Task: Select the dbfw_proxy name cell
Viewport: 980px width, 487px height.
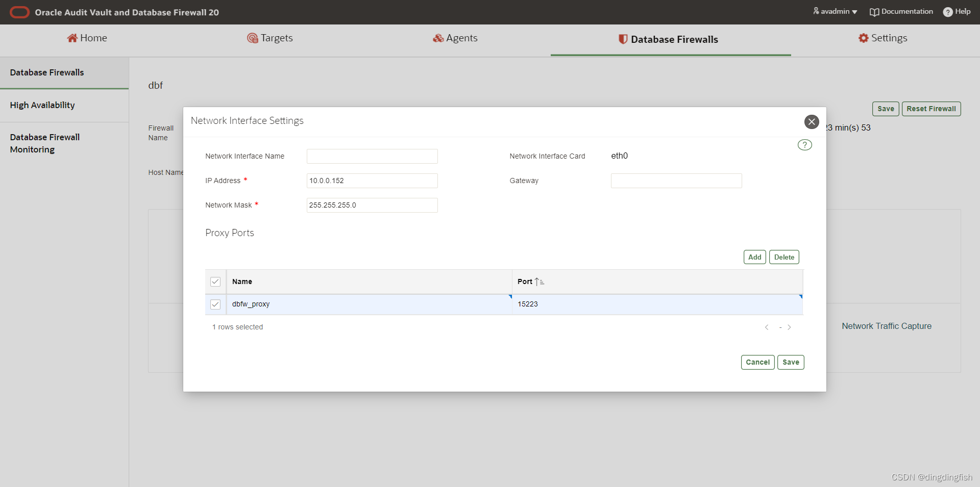Action: [x=369, y=304]
